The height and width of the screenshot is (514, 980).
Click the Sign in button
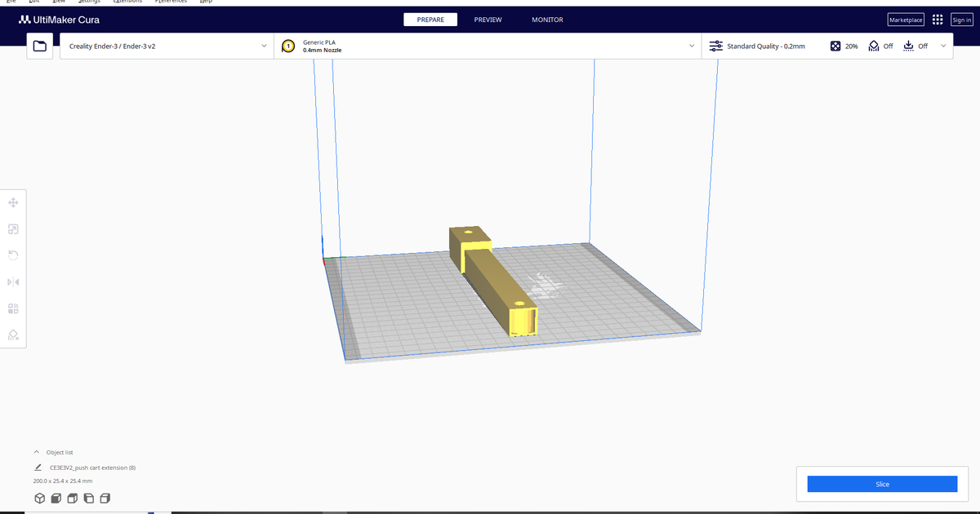[x=961, y=20]
